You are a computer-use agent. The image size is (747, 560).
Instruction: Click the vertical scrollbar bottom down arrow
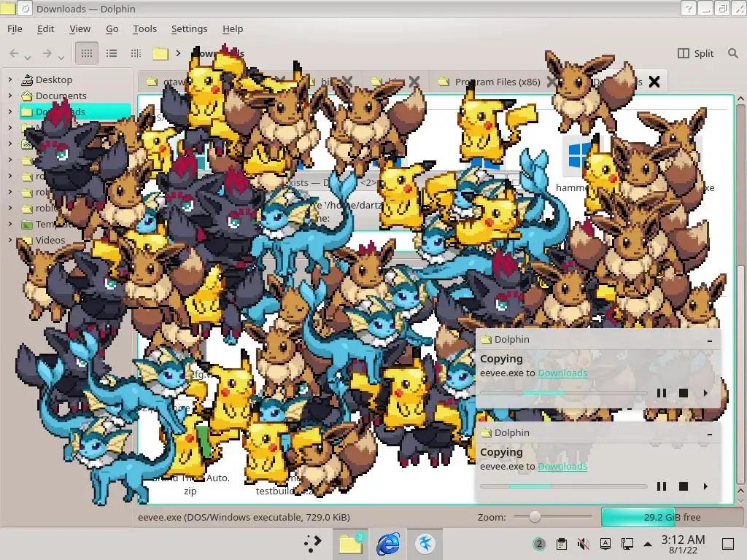coord(740,500)
